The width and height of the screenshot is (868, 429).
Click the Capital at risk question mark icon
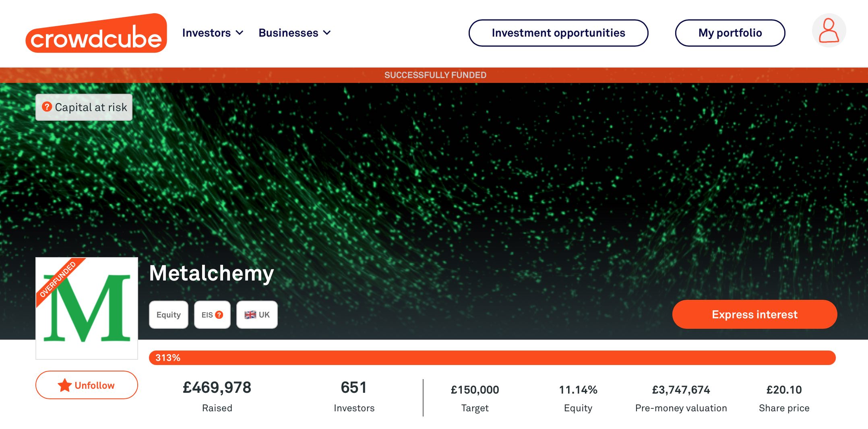pyautogui.click(x=47, y=107)
